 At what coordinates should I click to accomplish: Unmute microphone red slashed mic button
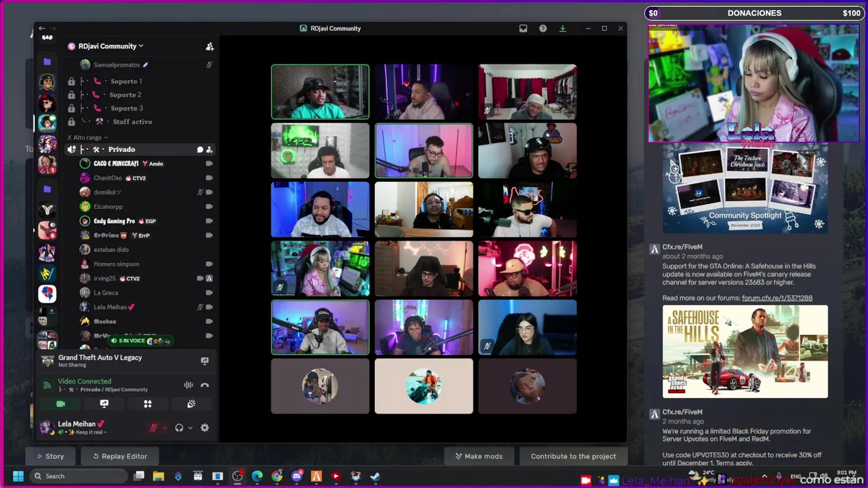point(154,428)
